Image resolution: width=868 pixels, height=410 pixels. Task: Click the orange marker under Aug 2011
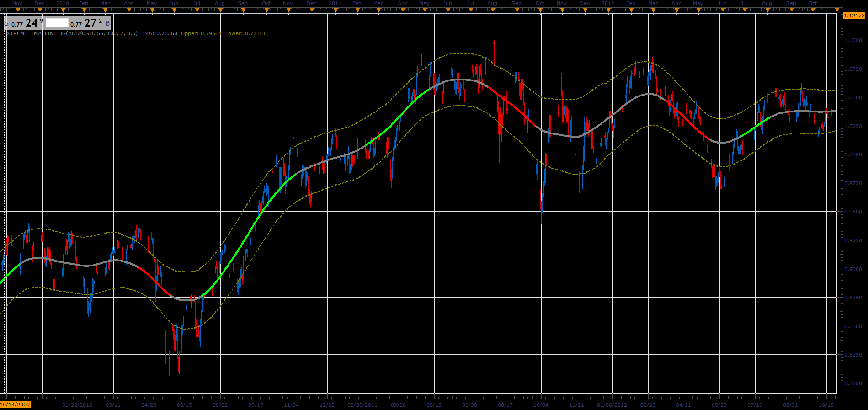pos(492,9)
